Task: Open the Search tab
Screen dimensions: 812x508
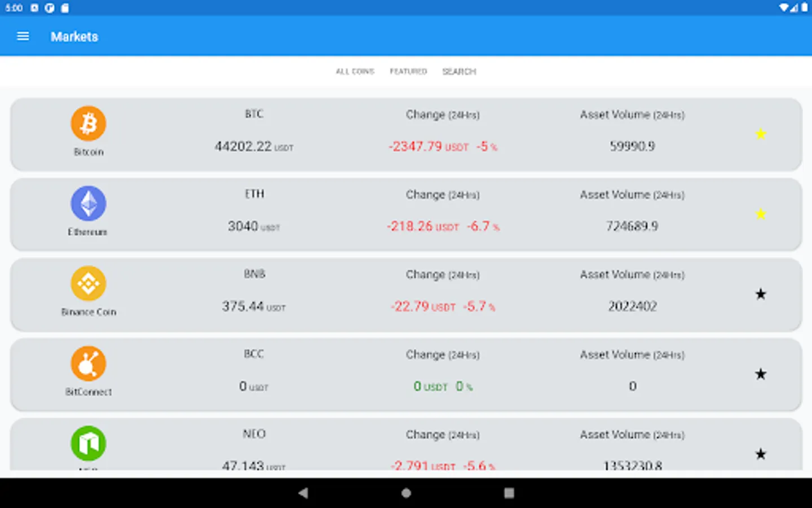Action: pyautogui.click(x=459, y=72)
